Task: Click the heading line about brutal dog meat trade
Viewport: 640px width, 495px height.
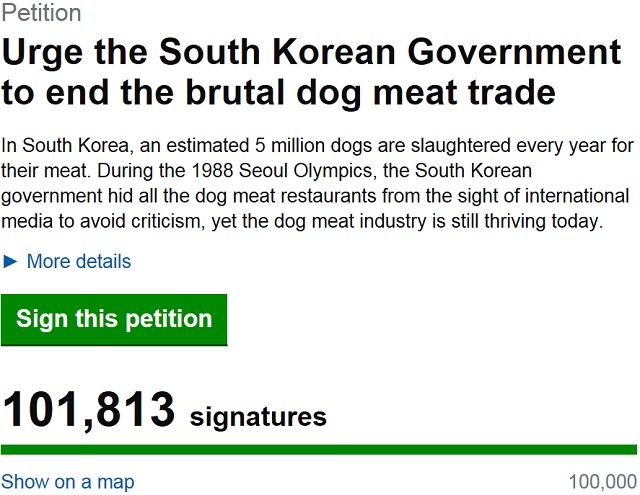Action: click(278, 93)
